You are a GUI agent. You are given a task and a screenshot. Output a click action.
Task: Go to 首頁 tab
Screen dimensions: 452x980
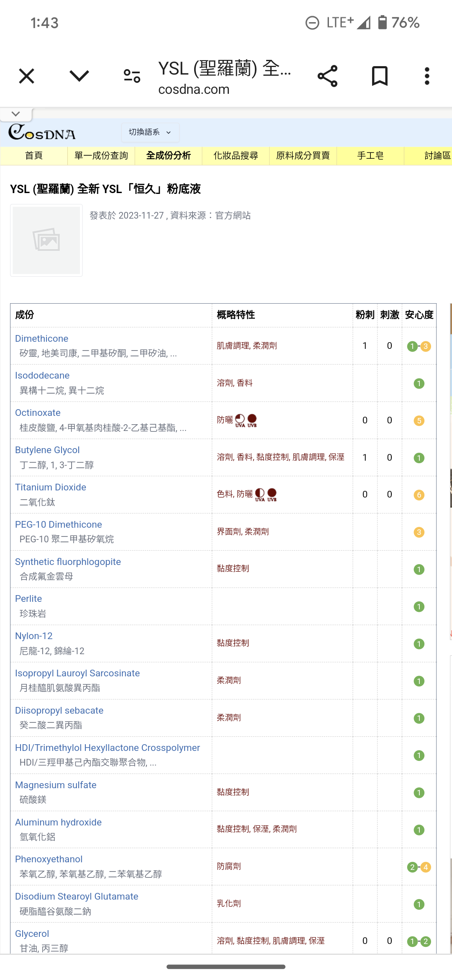coord(34,156)
